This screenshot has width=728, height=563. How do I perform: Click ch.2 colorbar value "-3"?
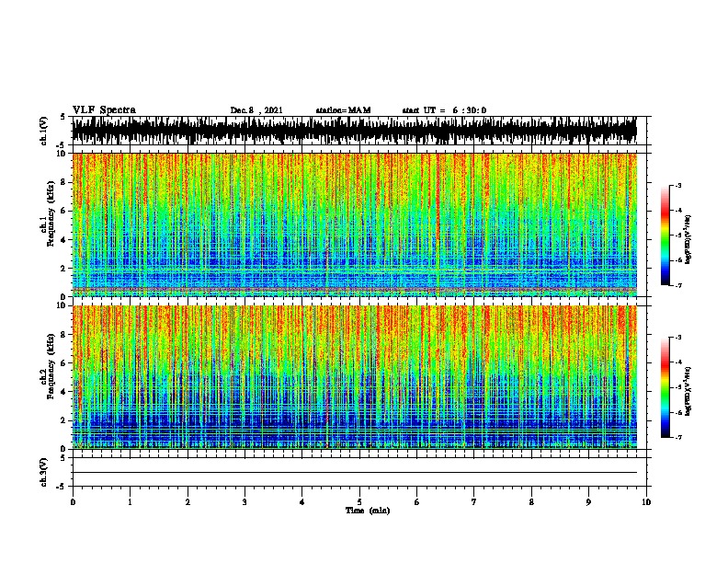[x=678, y=338]
